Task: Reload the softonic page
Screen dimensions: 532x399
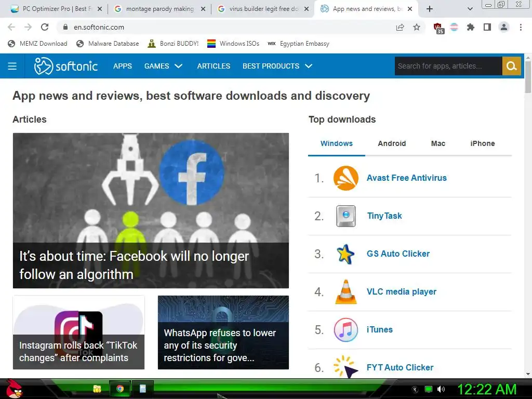Action: pyautogui.click(x=45, y=27)
